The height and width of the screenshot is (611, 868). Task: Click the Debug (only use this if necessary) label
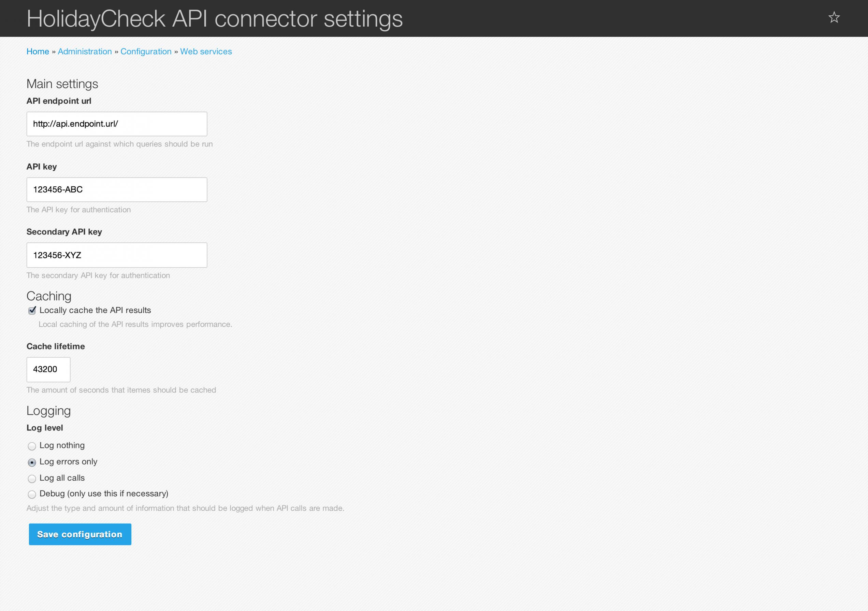point(104,494)
